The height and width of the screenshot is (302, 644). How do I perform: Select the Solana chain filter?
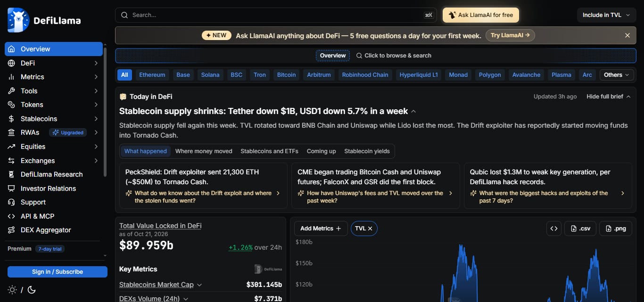click(x=210, y=75)
